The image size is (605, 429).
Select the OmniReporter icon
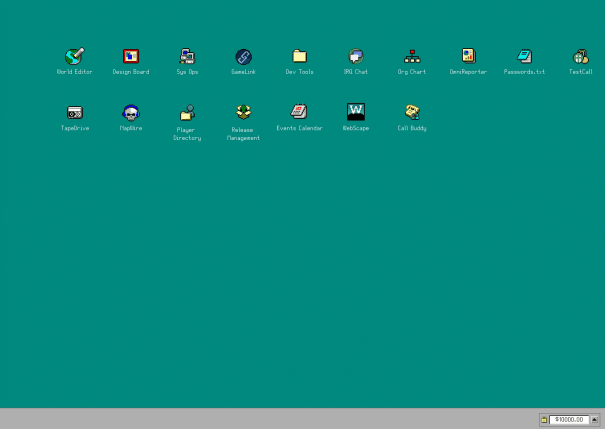tap(468, 57)
